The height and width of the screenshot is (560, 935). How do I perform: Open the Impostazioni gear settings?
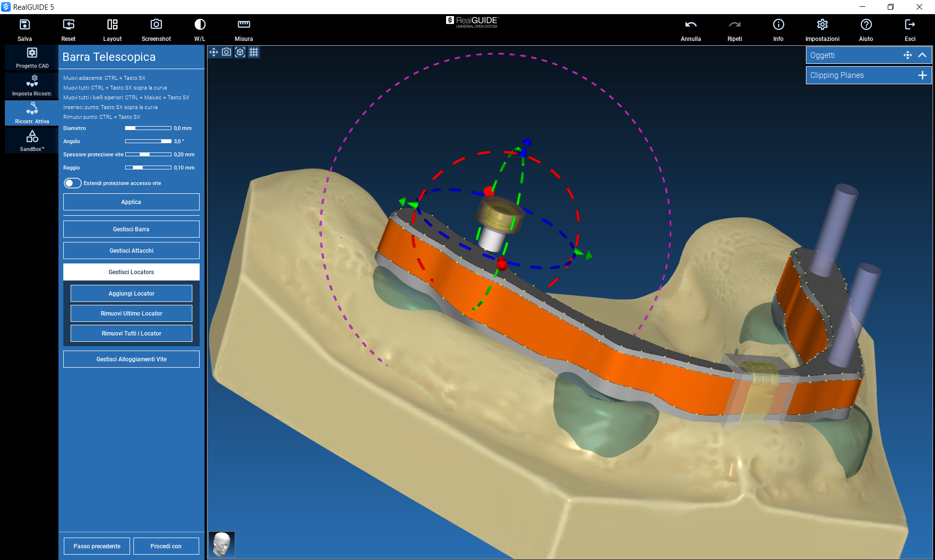822,25
